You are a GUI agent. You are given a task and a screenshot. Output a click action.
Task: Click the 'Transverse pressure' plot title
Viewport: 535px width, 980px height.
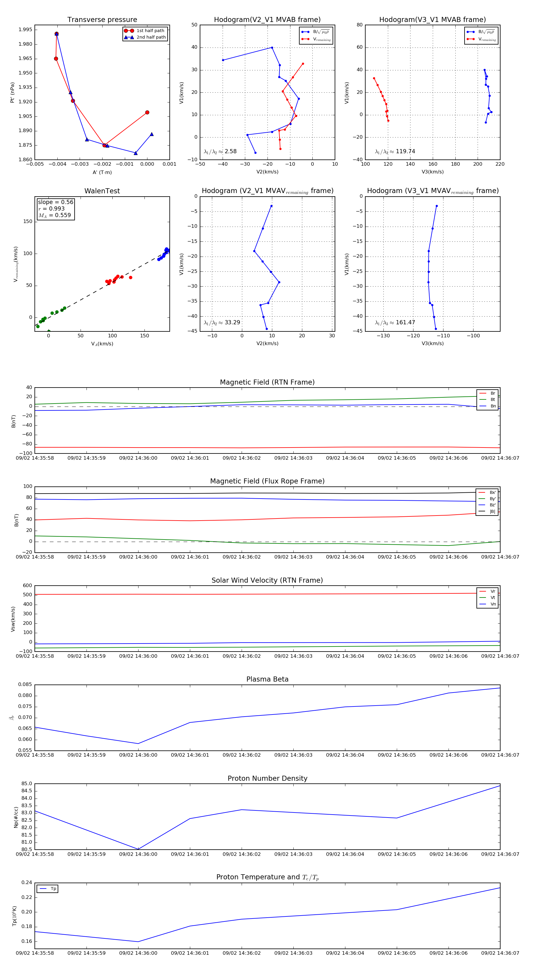pyautogui.click(x=102, y=20)
